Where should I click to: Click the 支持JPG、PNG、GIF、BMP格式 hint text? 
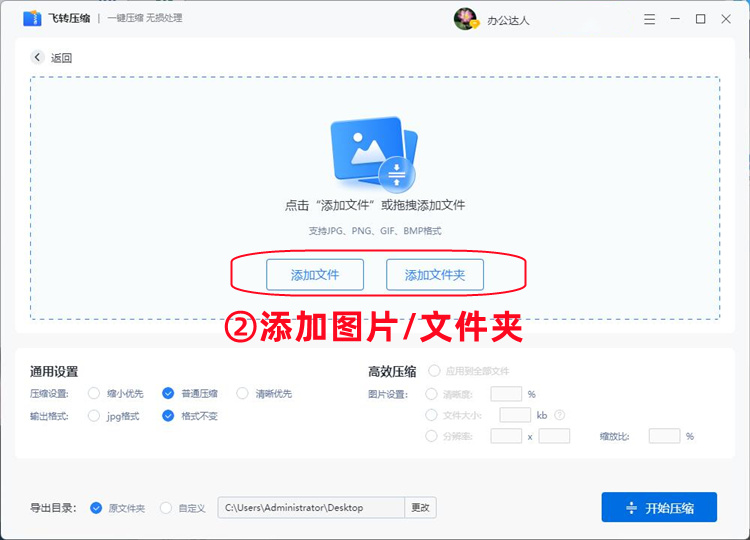click(x=375, y=231)
